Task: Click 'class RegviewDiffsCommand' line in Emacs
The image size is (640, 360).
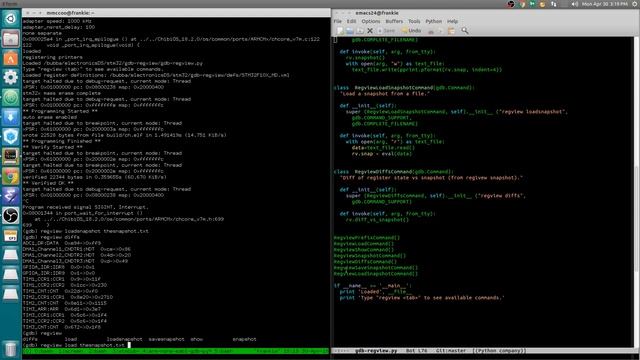Action: tap(393, 172)
